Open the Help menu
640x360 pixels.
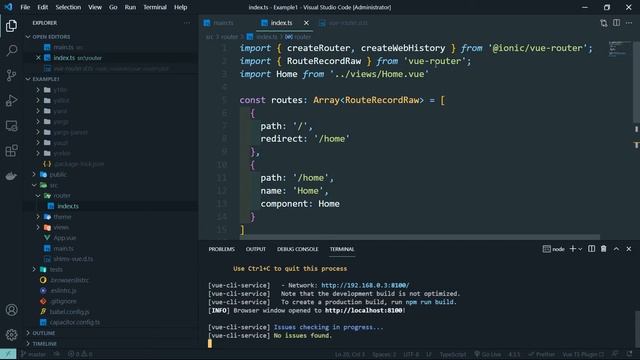(180, 7)
